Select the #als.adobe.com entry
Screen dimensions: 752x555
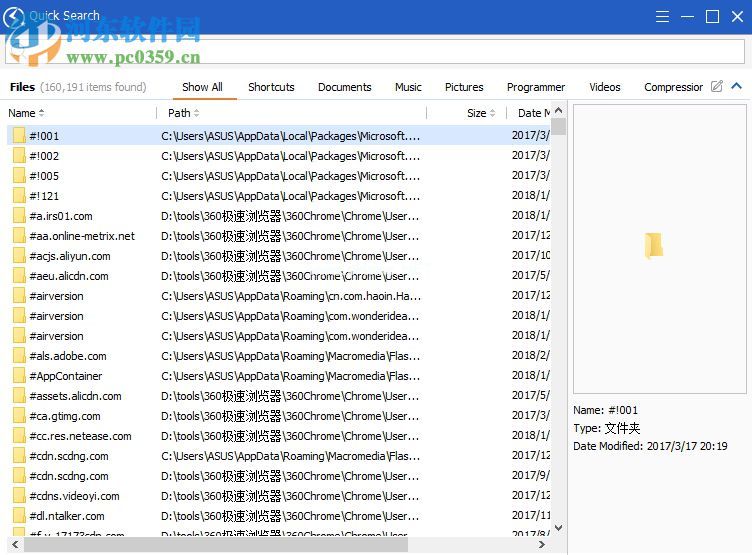click(68, 356)
